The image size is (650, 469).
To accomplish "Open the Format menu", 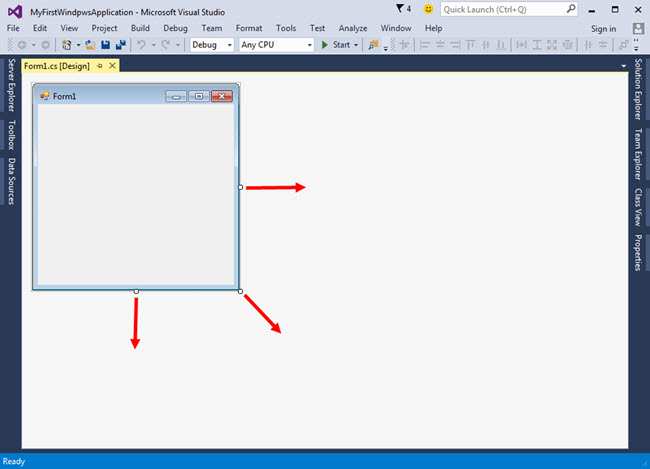I will (249, 28).
